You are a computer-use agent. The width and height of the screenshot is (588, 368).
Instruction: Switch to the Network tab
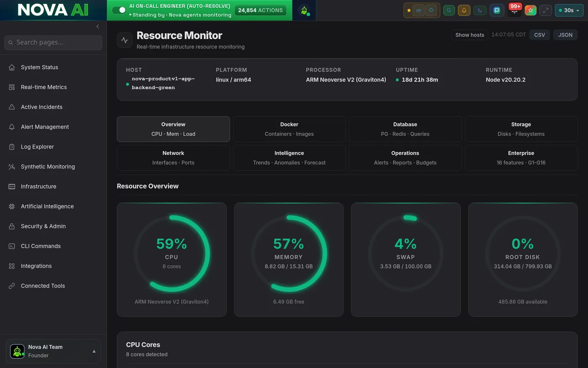(173, 158)
